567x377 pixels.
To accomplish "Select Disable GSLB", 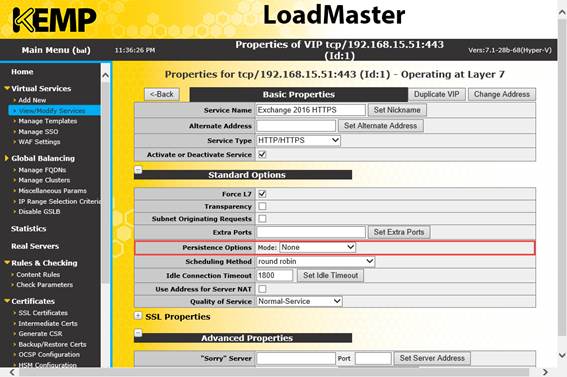I will [x=39, y=211].
